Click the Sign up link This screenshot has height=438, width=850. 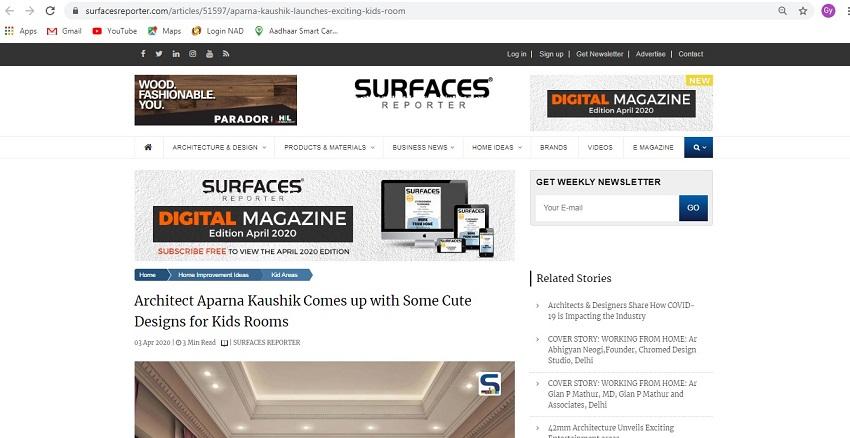point(551,54)
